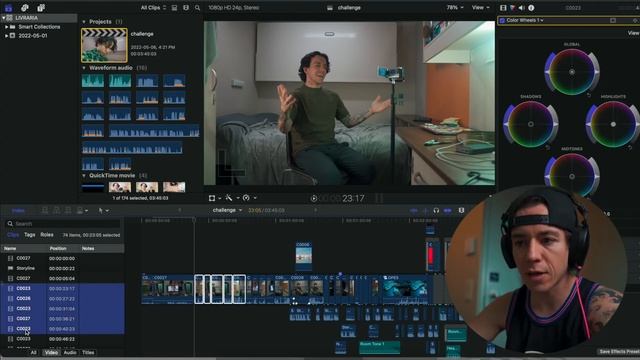Select the Room Tone 1 audio clip

[379, 347]
